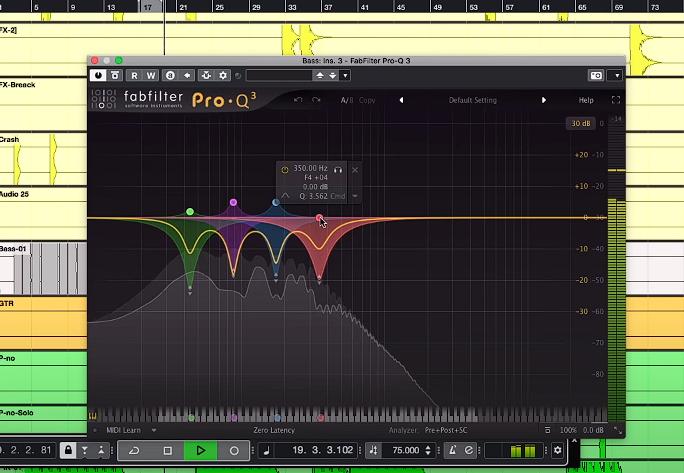
Task: Click Copy next to A/B
Action: tap(367, 100)
